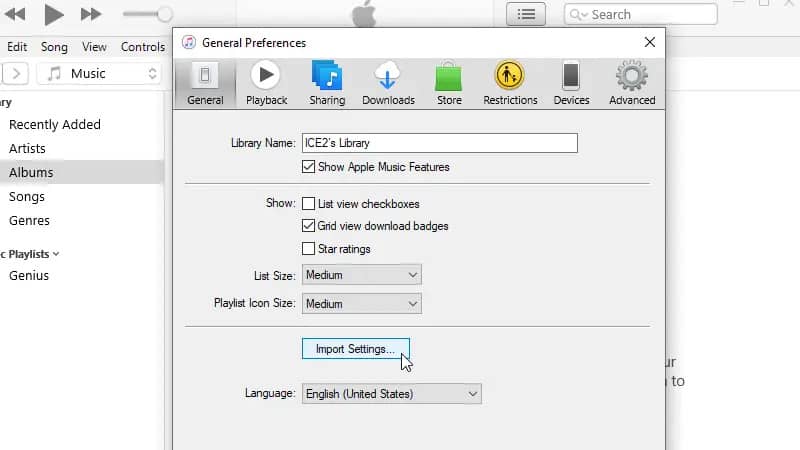Open the Devices preferences tab
This screenshot has width=800, height=450.
tap(571, 84)
